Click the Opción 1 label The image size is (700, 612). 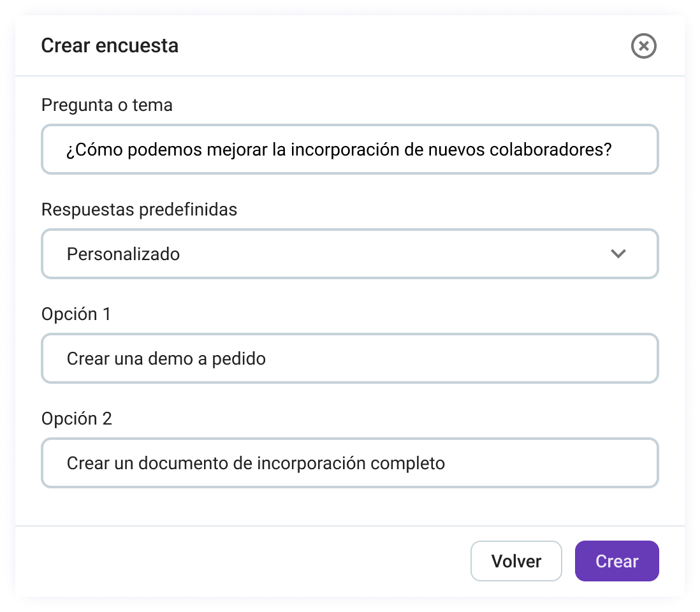[x=76, y=314]
